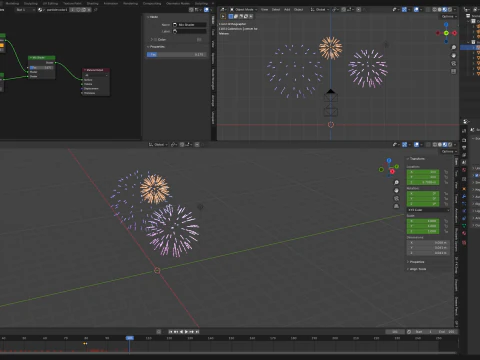Click the Location Z value field

tap(423, 182)
